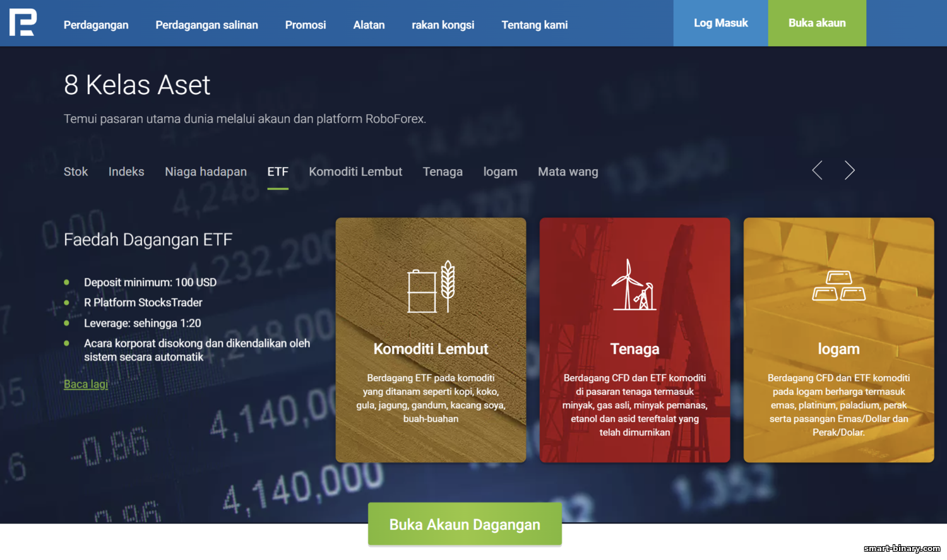Click Komoditi Lembut card description text
Screen dimensions: 947x560
tap(431, 398)
